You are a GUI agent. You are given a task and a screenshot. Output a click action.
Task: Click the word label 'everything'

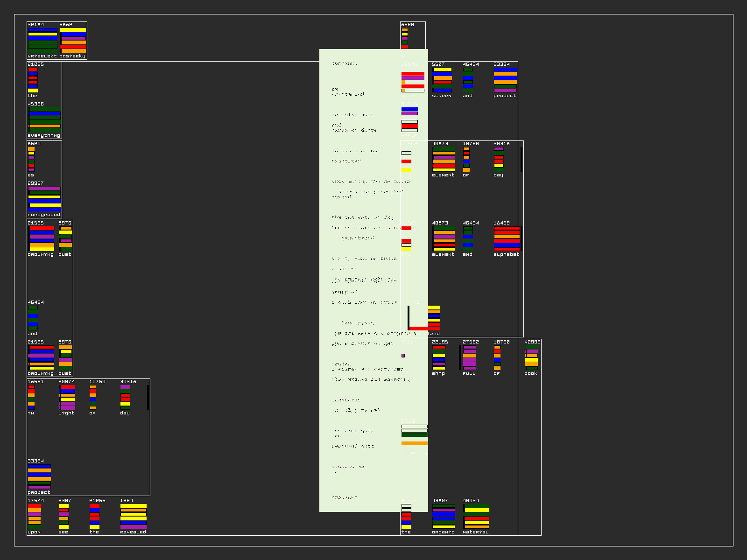(44, 135)
